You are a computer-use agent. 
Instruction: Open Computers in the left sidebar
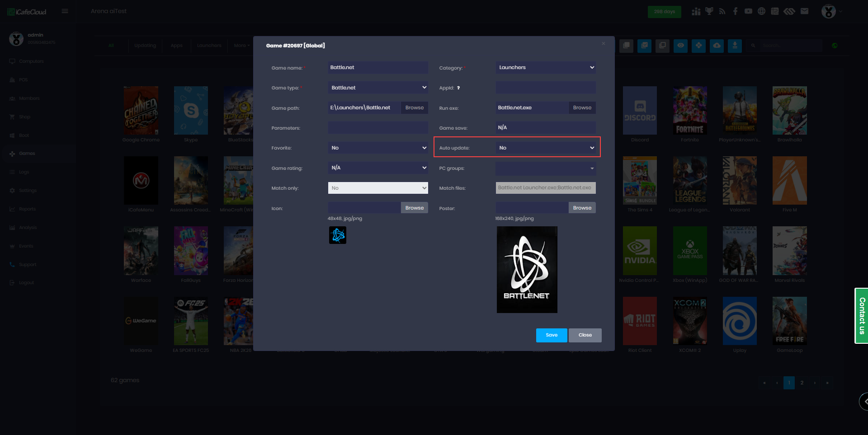pyautogui.click(x=31, y=61)
